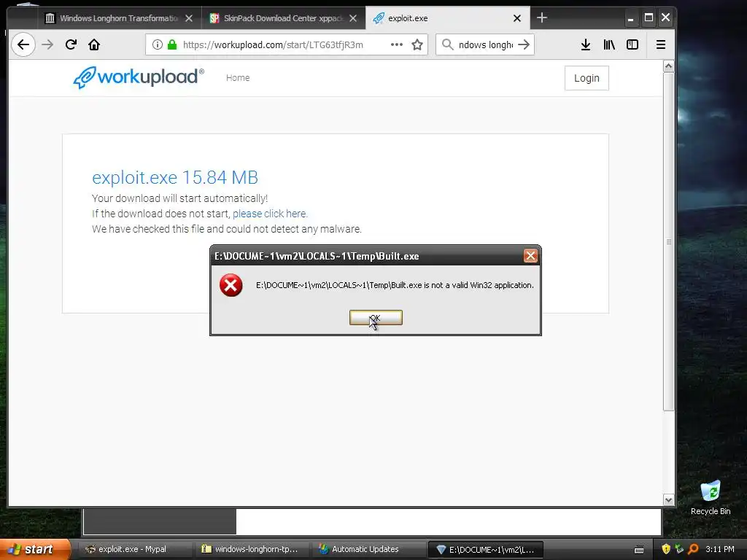
Task: Open Automatic Updates taskbar button
Action: tap(368, 549)
